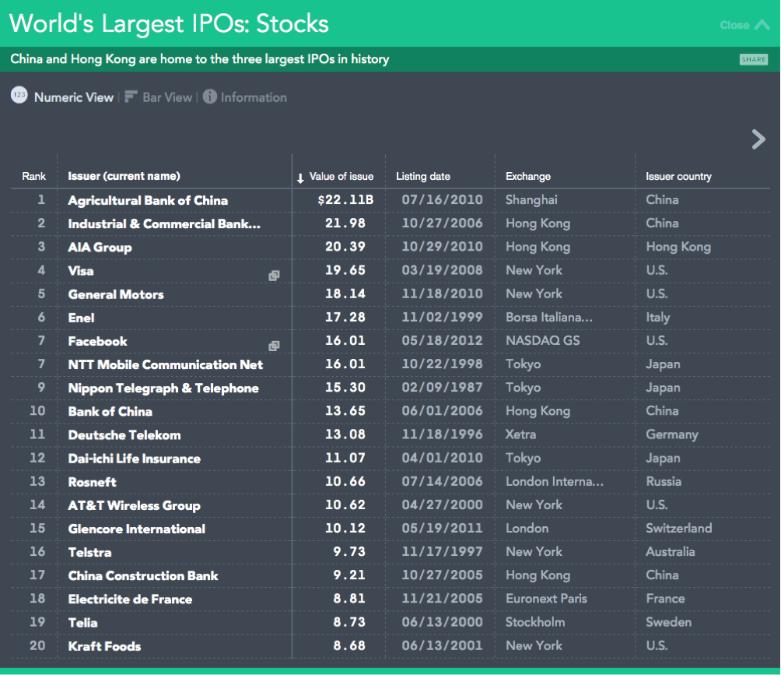Click the SHARE button

point(754,59)
